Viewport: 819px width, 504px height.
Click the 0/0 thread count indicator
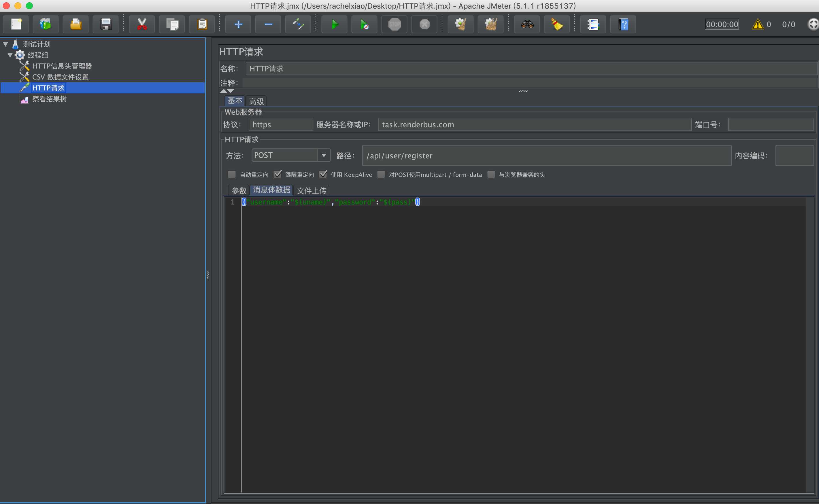coord(789,24)
